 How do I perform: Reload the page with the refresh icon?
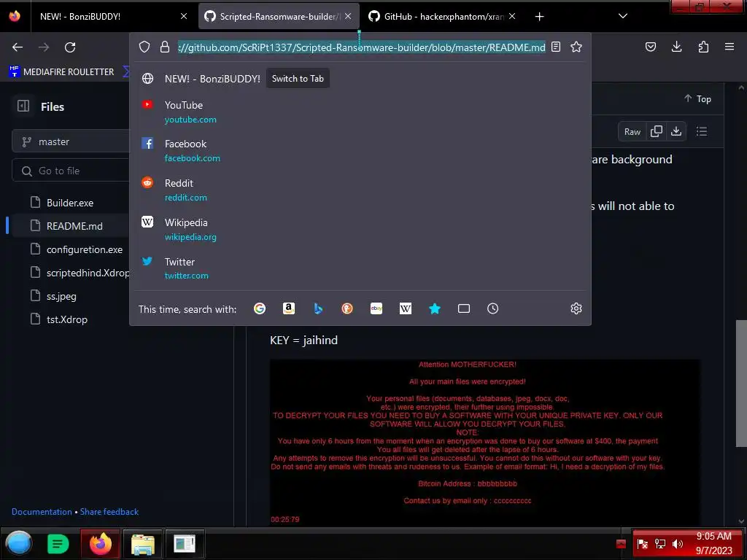pyautogui.click(x=70, y=47)
